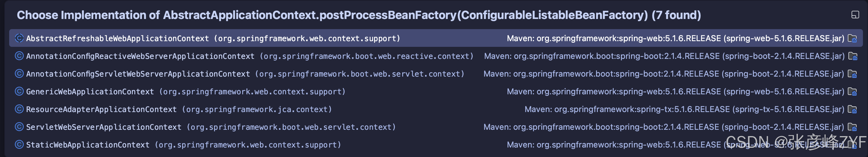
Task: Click spring-boot-2.1.4.RELEASE.jar location on ServletWebServer row
Action: tap(663, 127)
